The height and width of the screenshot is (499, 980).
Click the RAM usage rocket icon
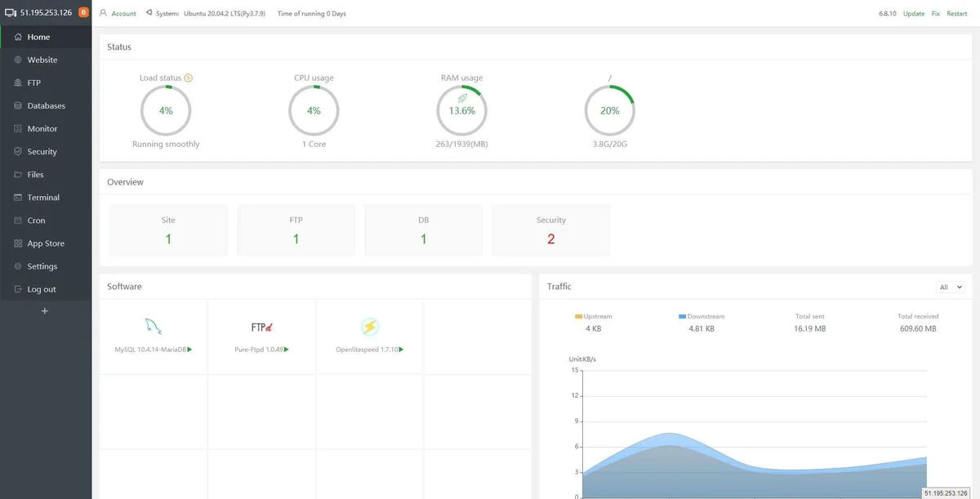462,98
